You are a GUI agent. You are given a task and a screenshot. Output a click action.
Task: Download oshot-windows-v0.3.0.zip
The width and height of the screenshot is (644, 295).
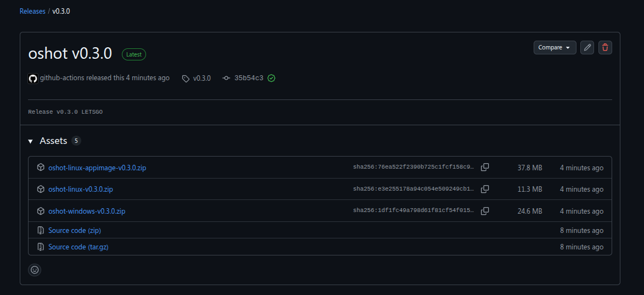point(87,211)
